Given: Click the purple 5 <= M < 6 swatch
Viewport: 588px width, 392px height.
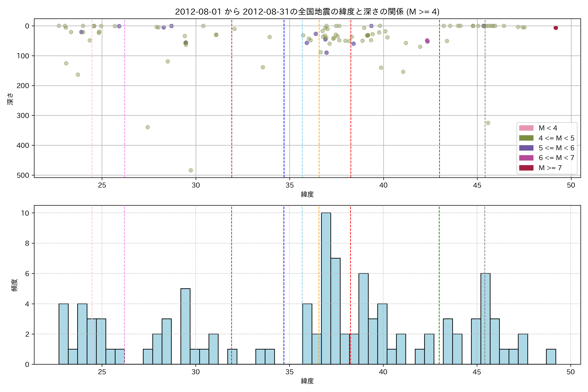Looking at the screenshot, I should (x=526, y=148).
